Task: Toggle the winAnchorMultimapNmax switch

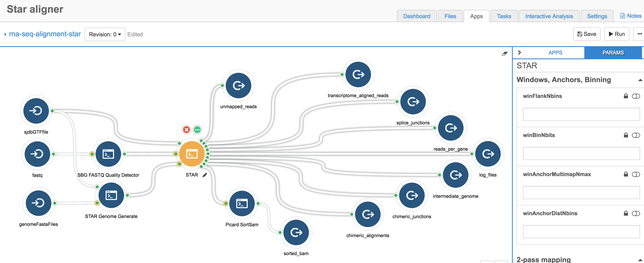Action: point(636,174)
